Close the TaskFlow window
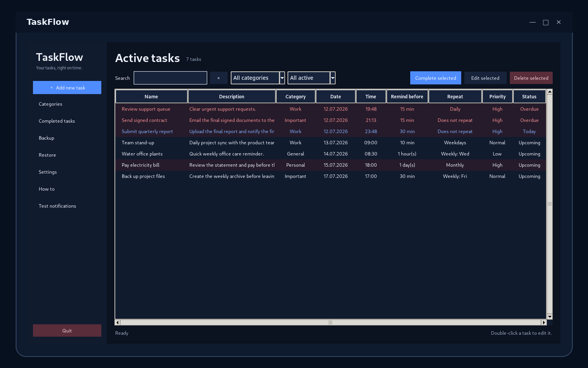 coord(559,22)
